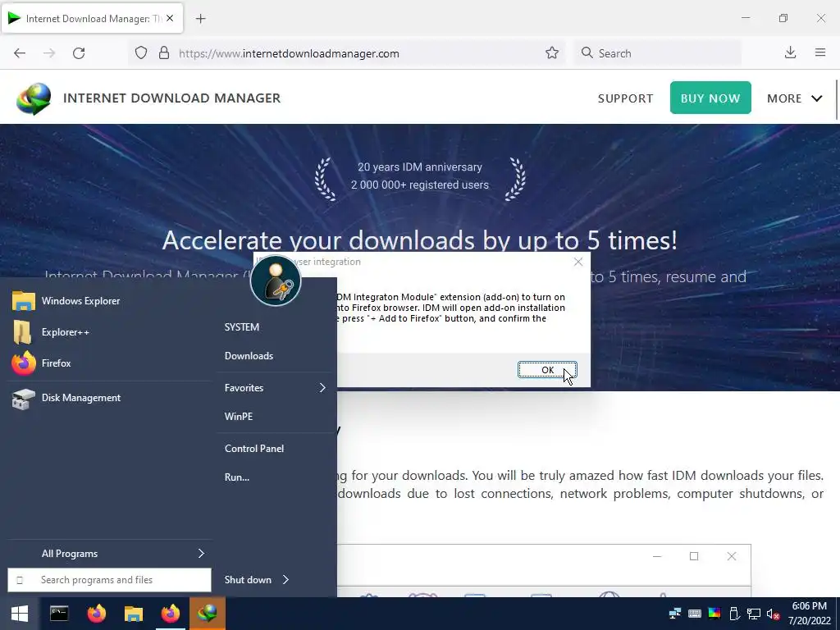Click the BUY NOW button
This screenshot has height=630, width=840.
[x=710, y=98]
